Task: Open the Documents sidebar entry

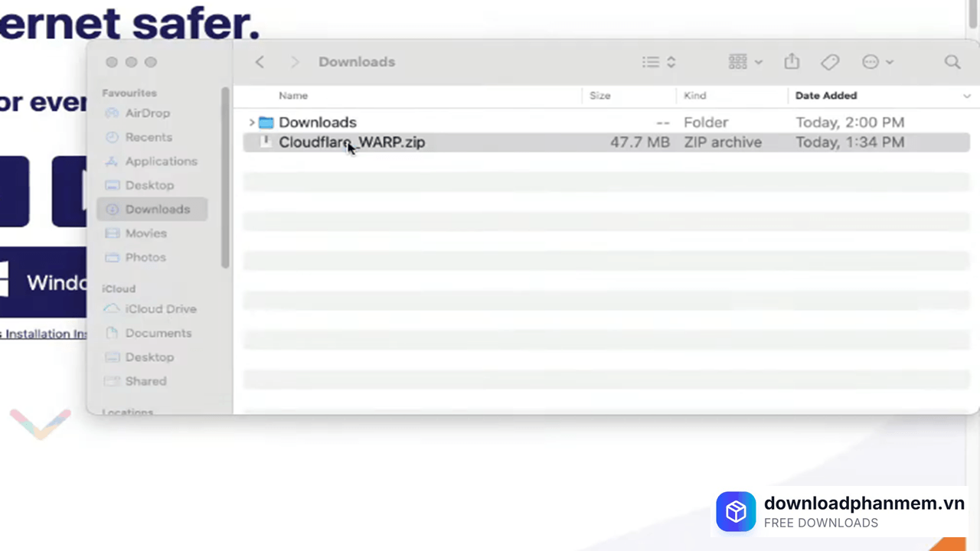Action: (158, 333)
